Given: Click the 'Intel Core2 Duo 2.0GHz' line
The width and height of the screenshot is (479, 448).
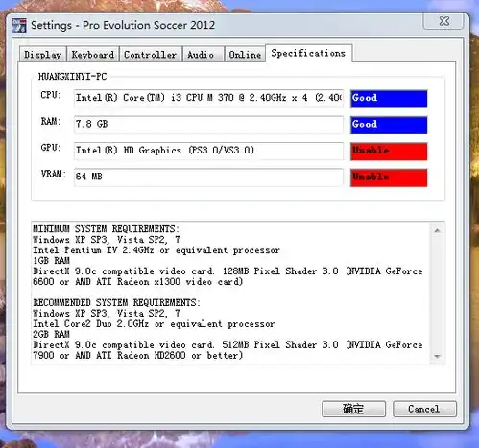Looking at the screenshot, I should [x=154, y=323].
